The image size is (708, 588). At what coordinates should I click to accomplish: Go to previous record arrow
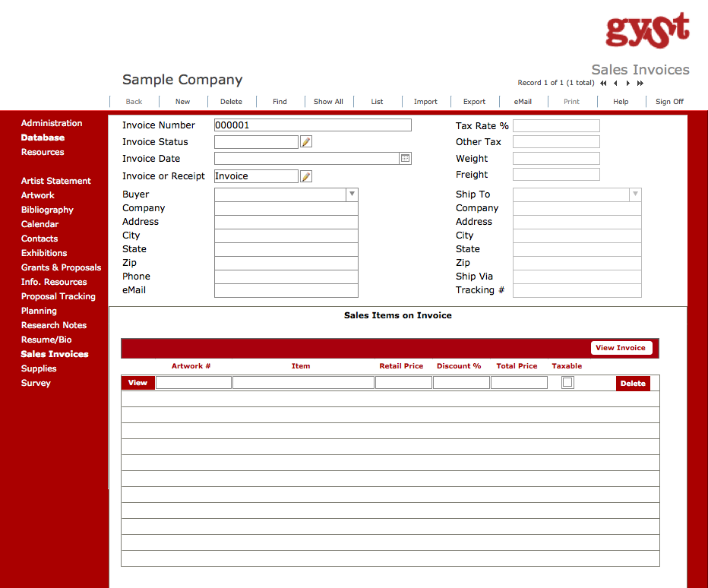[x=615, y=83]
